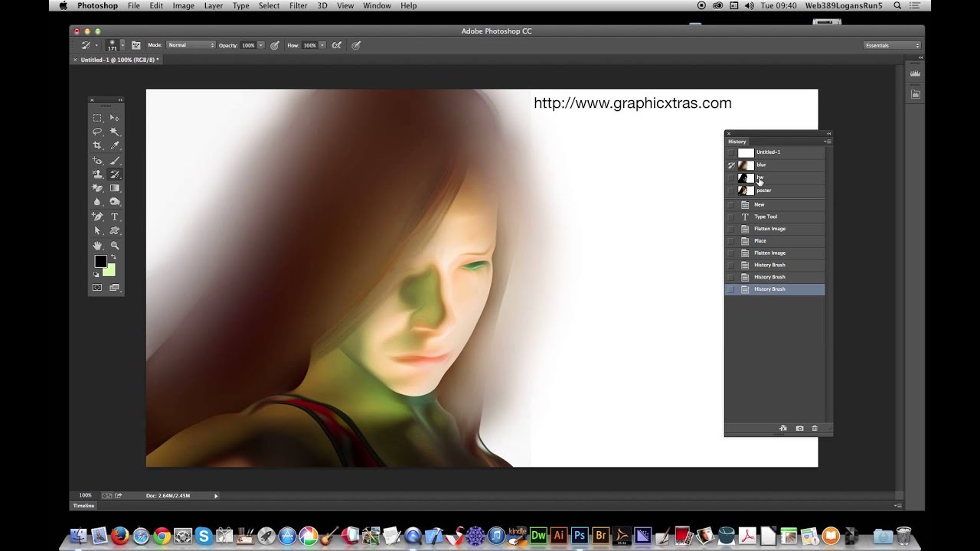Open status bar info arrow menu
The width and height of the screenshot is (980, 551).
pos(216,496)
